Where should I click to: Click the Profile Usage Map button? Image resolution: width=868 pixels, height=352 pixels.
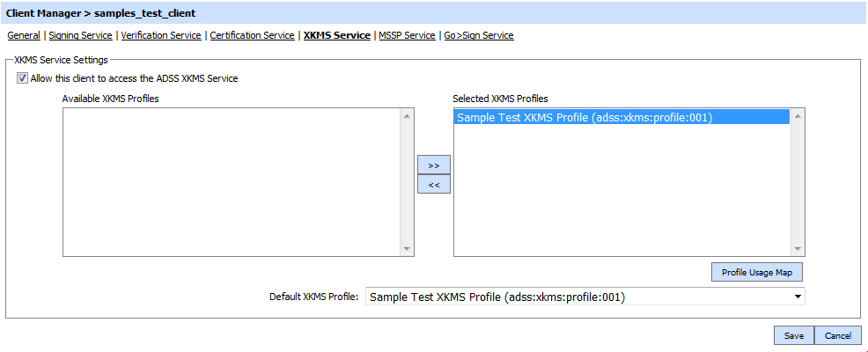756,272
